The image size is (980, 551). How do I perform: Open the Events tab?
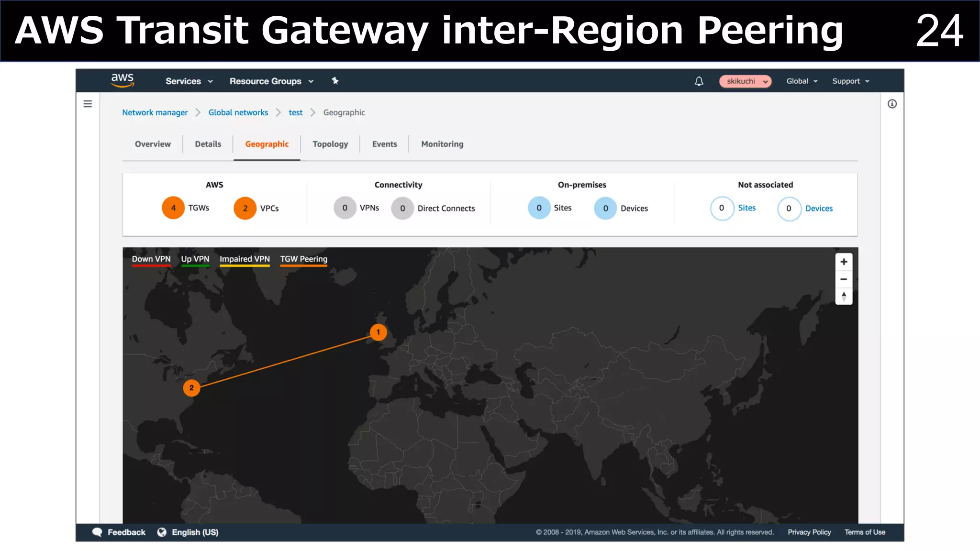tap(384, 144)
